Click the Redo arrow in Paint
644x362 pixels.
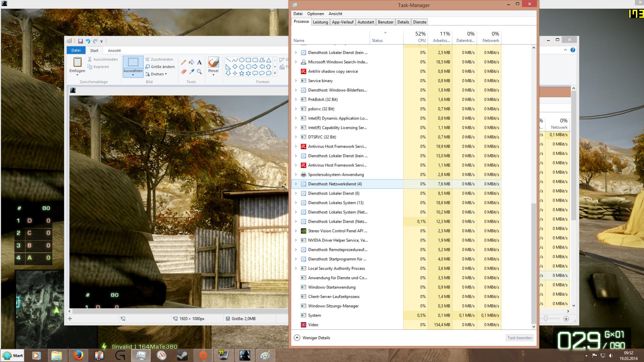click(x=95, y=41)
